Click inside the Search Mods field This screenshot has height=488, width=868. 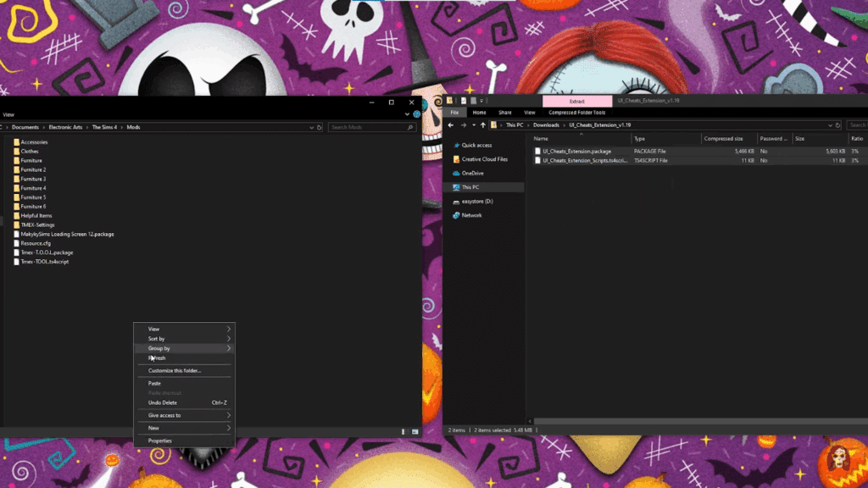[370, 126]
